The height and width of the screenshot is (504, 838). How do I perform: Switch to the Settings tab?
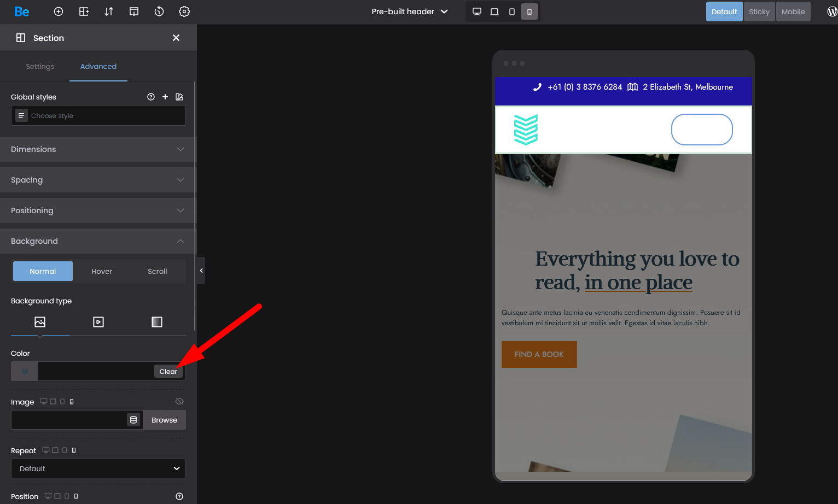(40, 67)
